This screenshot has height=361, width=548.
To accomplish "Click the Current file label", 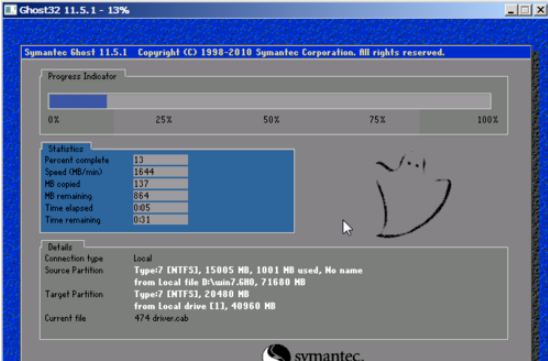I will [65, 318].
